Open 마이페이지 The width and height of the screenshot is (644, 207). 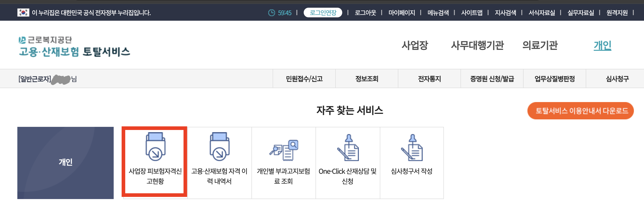[401, 13]
